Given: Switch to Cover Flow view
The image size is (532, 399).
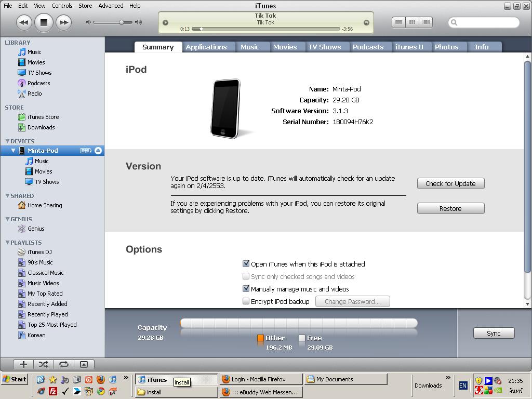Looking at the screenshot, I should (425, 22).
